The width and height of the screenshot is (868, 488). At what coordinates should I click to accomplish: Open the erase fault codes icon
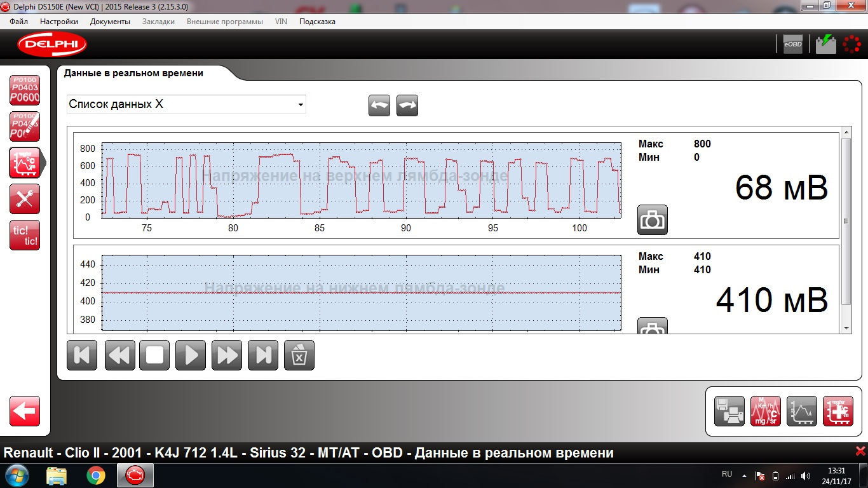coord(25,126)
